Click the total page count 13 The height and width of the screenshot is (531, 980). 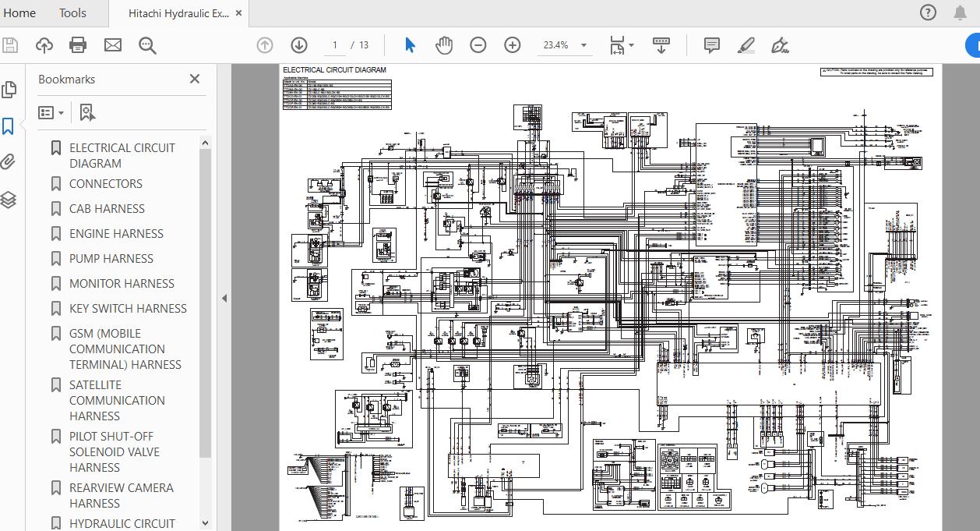(x=364, y=45)
